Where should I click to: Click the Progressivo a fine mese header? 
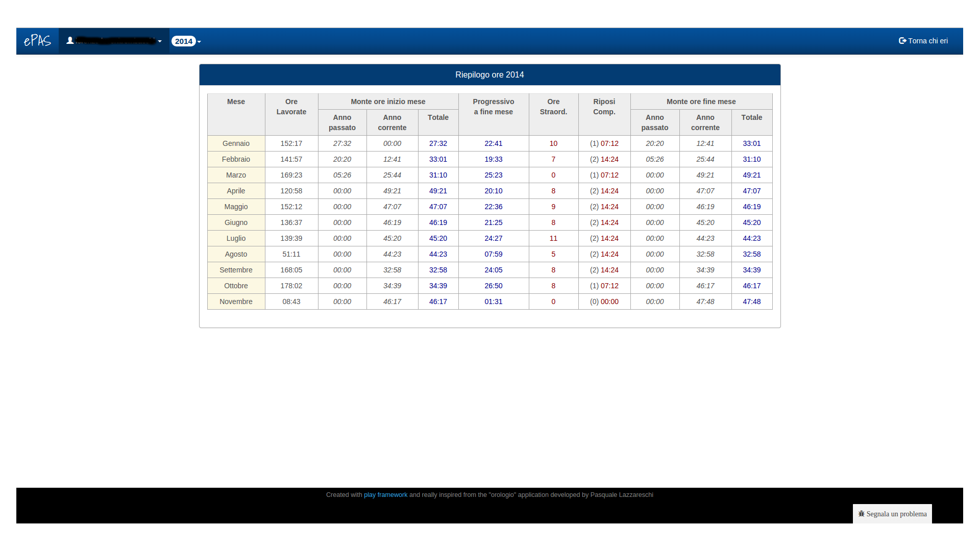tap(493, 107)
